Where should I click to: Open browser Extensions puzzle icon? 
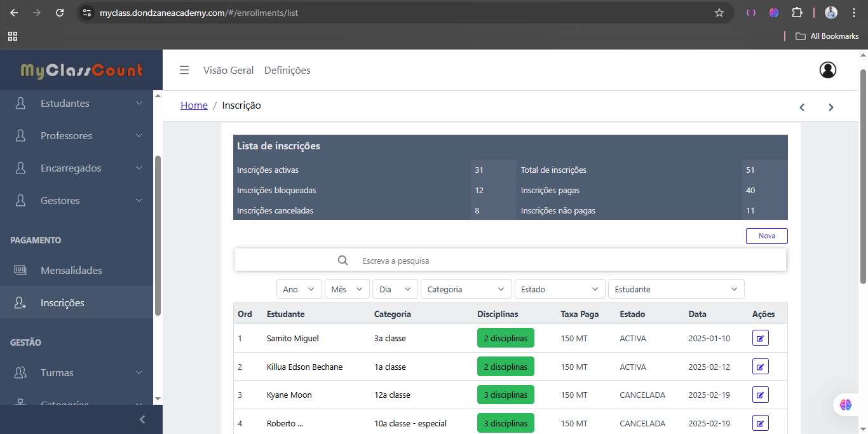[x=797, y=13]
